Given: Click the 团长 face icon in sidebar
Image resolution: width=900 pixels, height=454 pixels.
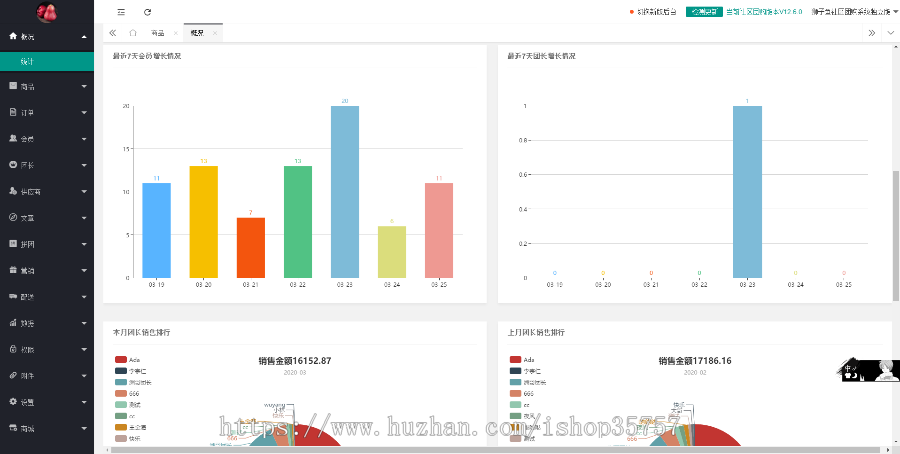Looking at the screenshot, I should pyautogui.click(x=13, y=165).
